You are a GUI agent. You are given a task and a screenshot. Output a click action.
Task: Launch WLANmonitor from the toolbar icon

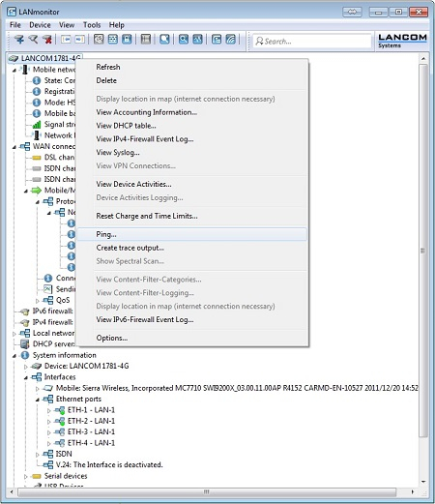pyautogui.click(x=231, y=40)
